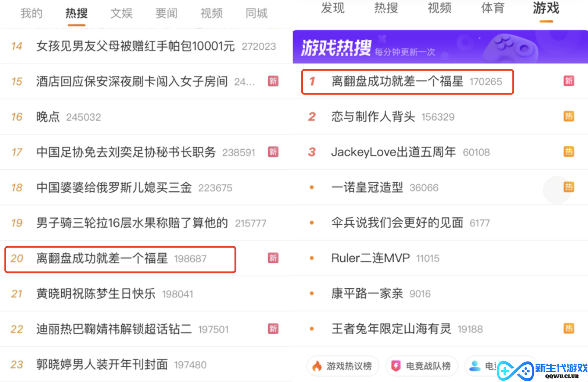Tap the 热 badge beside 王者兔年限定山海有灵
The width and height of the screenshot is (588, 382).
tap(569, 328)
